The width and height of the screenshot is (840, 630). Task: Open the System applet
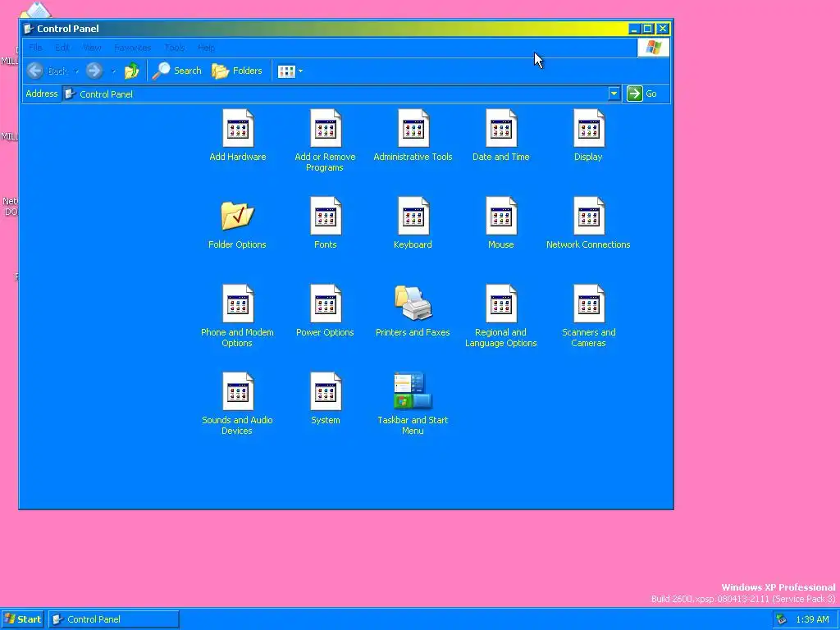[325, 399]
